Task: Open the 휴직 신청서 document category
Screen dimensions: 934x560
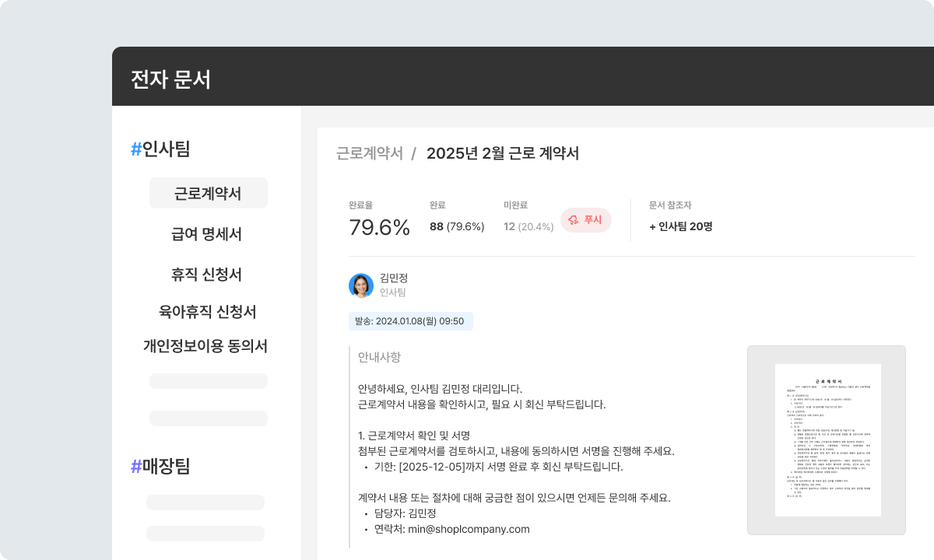Action: pyautogui.click(x=208, y=275)
